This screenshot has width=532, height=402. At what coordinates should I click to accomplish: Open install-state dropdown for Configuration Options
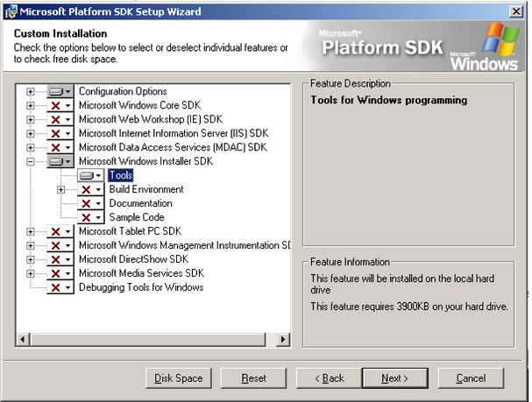(60, 91)
